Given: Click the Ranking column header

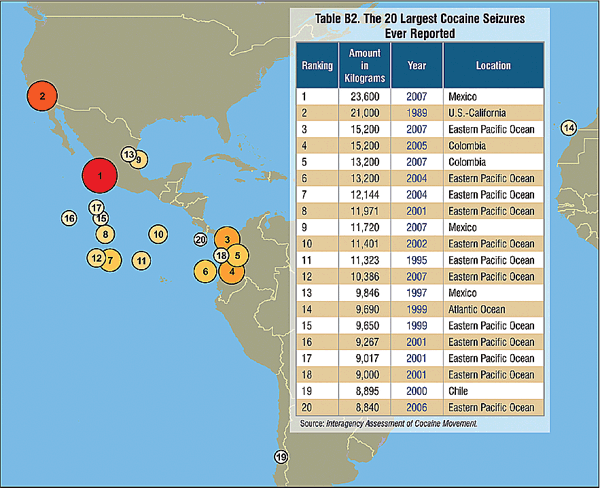Looking at the screenshot, I should click(x=316, y=66).
